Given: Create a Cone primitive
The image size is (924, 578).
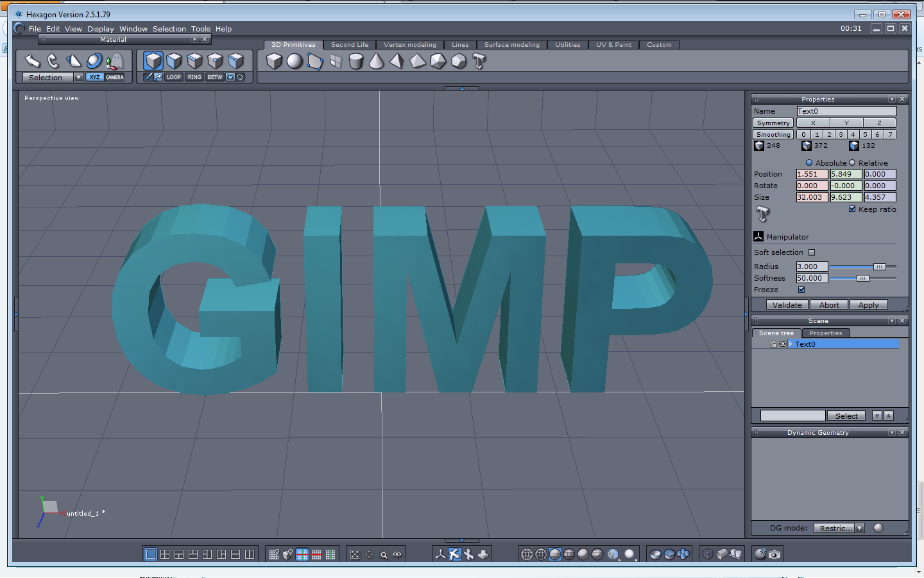Looking at the screenshot, I should [x=377, y=61].
